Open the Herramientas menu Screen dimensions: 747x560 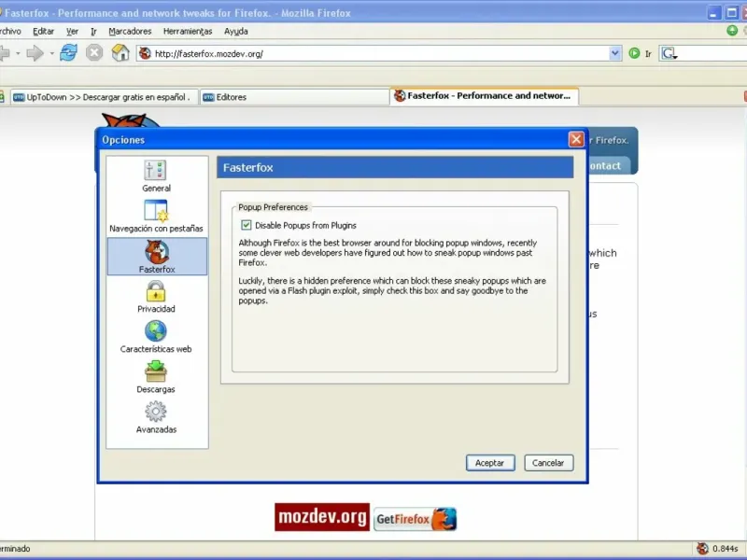(188, 32)
